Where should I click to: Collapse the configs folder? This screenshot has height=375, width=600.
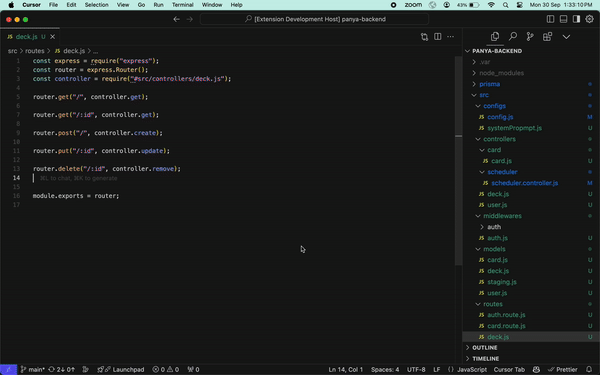pyautogui.click(x=531, y=106)
